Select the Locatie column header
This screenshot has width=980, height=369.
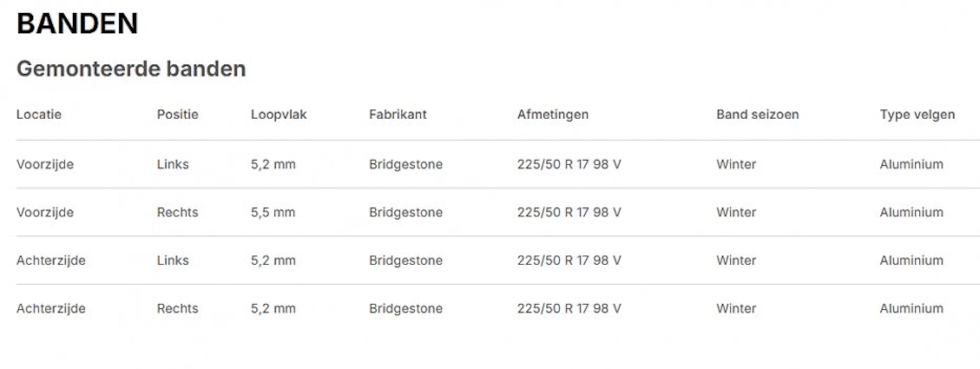coord(39,115)
